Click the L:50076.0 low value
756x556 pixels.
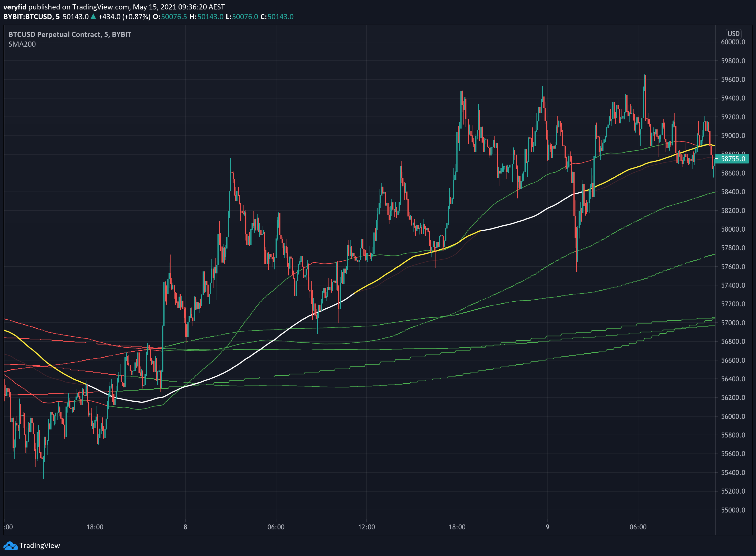click(242, 17)
